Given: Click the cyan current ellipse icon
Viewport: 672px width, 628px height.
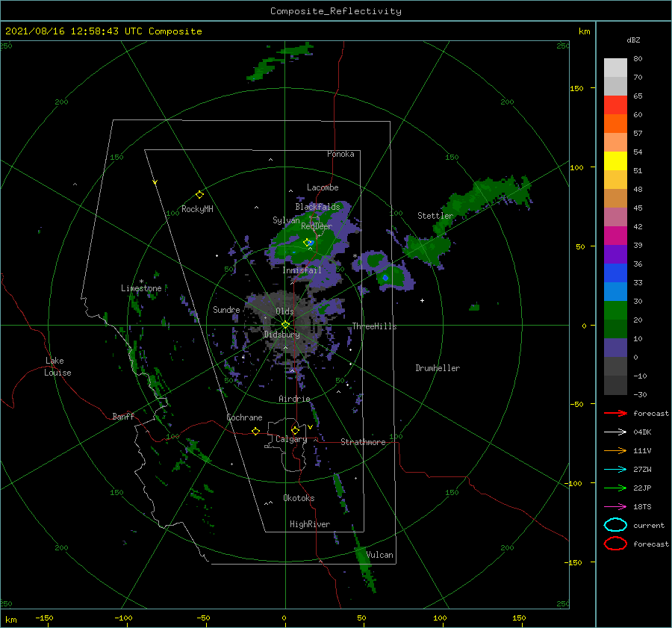Looking at the screenshot, I should click(x=615, y=525).
